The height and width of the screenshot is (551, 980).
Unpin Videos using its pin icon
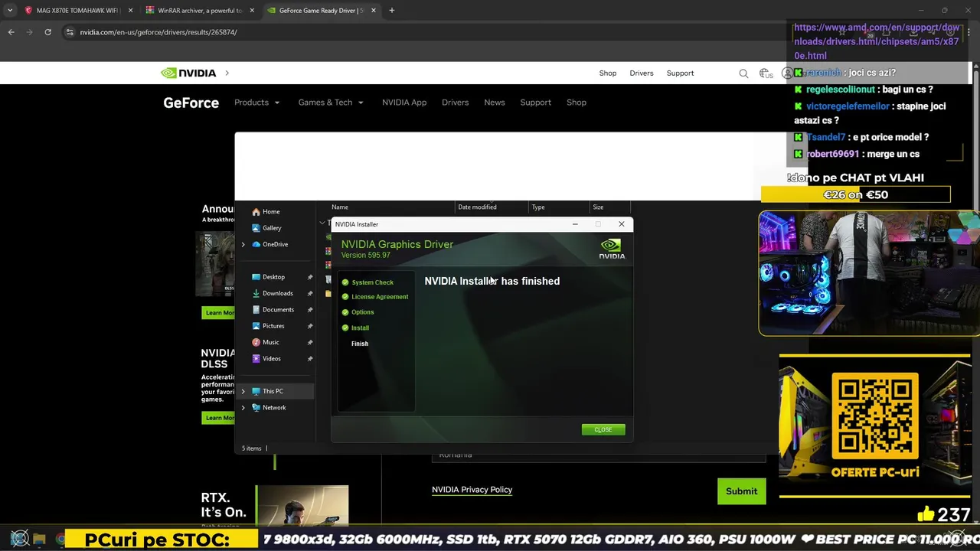coord(309,359)
